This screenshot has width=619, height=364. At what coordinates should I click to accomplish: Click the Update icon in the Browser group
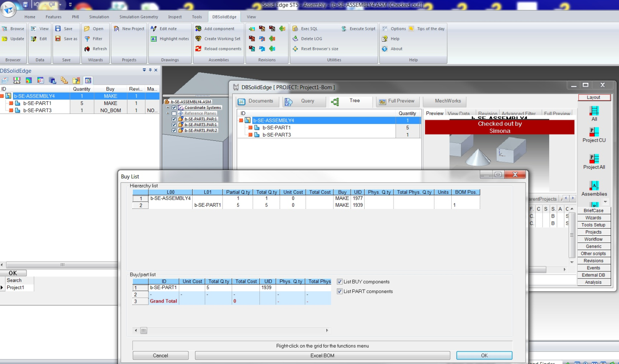(x=5, y=39)
